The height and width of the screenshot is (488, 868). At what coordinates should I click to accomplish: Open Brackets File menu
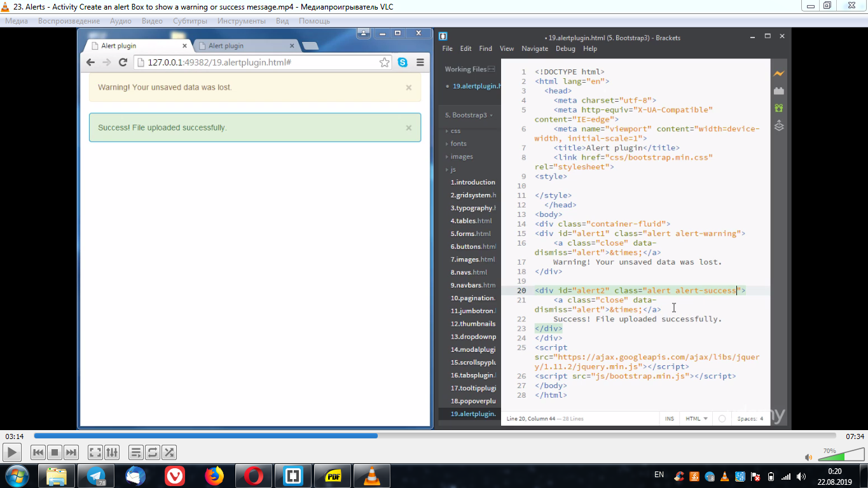tap(448, 48)
